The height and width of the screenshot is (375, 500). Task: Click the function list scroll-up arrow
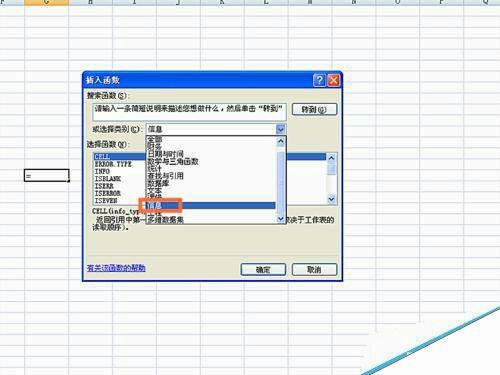331,158
